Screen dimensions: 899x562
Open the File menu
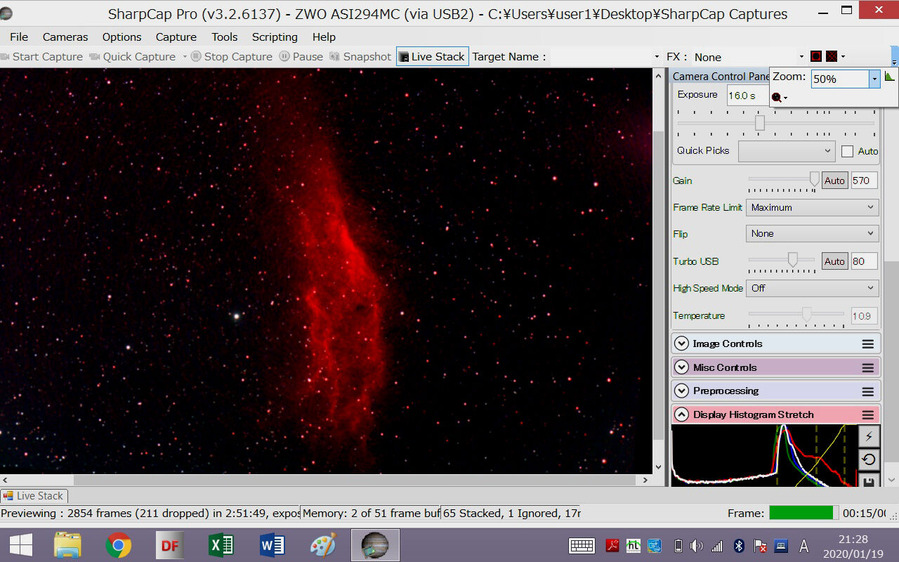pos(19,37)
